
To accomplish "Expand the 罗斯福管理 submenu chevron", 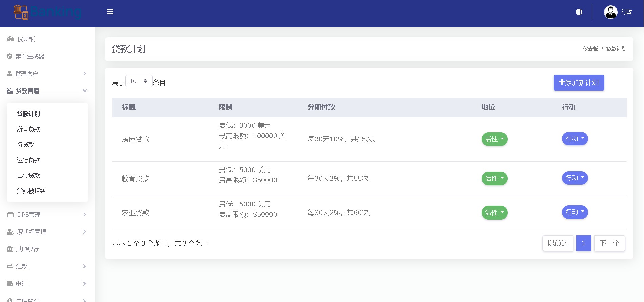I will [84, 232].
